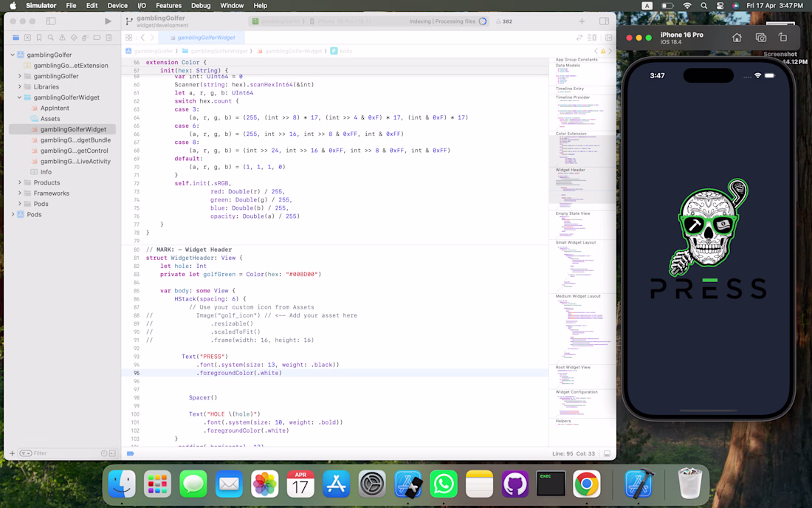Show the Source Control navigator
The image size is (812, 508).
point(27,38)
